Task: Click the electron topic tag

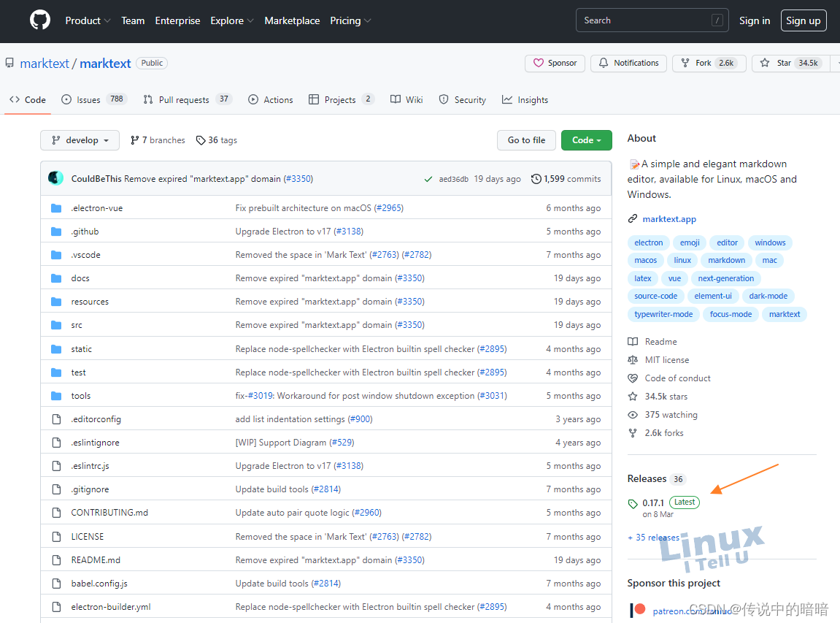Action: point(648,242)
